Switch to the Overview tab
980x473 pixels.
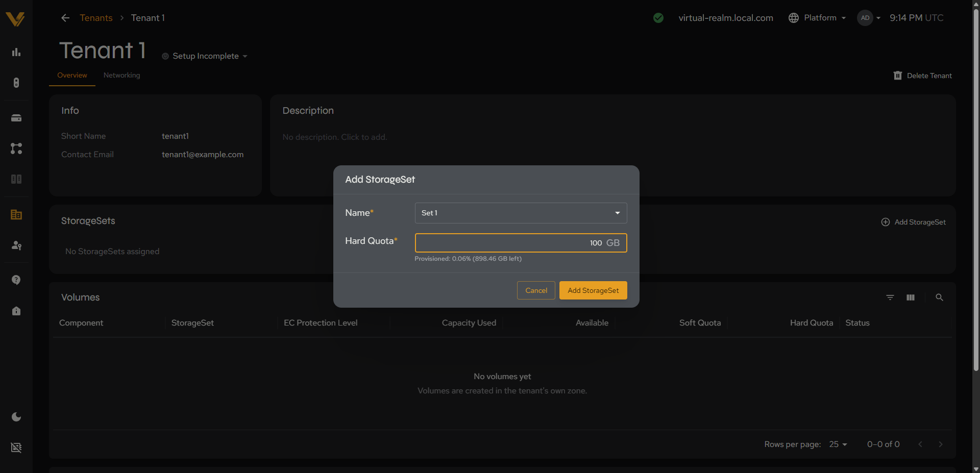[72, 75]
